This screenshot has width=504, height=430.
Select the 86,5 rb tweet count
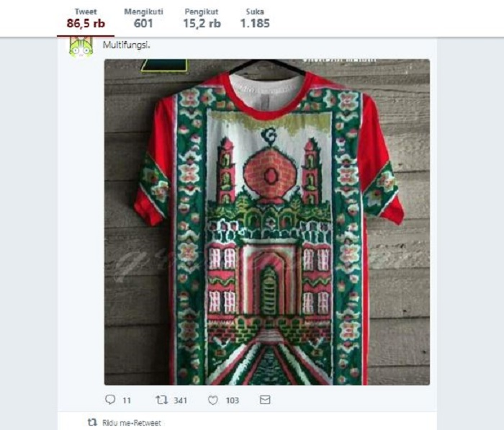86,24
